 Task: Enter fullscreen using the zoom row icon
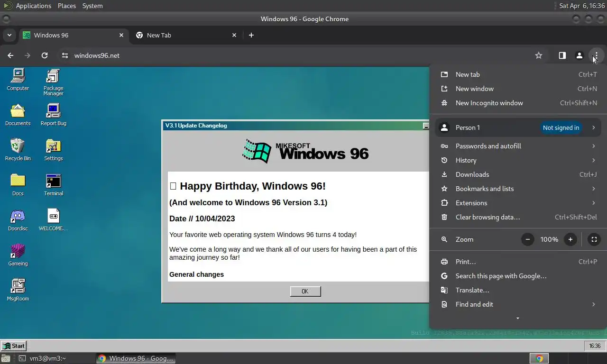coord(594,239)
